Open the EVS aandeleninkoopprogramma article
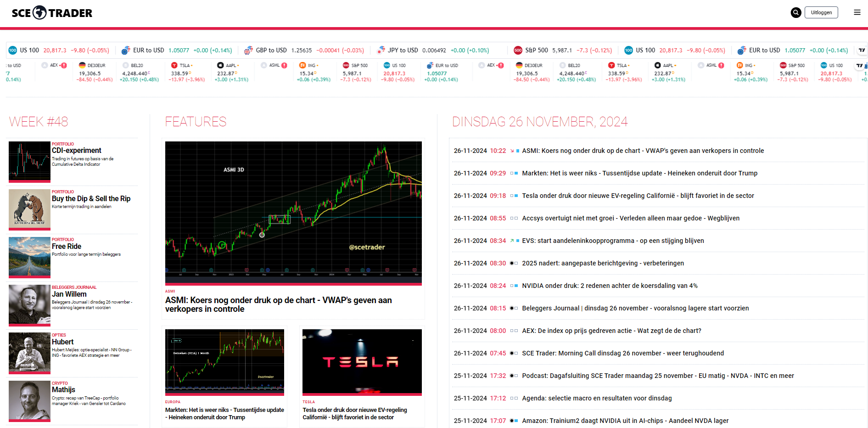The width and height of the screenshot is (868, 428). (613, 241)
